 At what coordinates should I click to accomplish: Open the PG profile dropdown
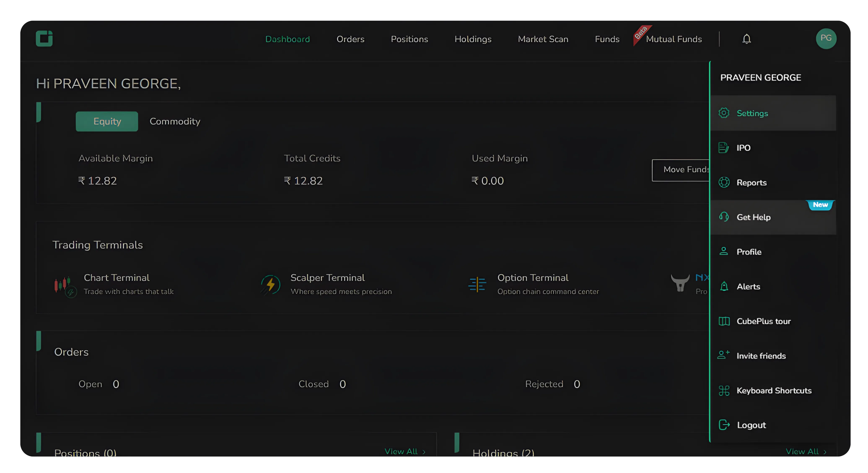click(x=826, y=38)
